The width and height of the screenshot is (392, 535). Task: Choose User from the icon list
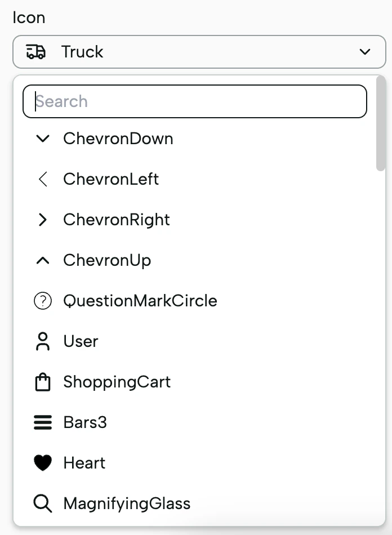coord(81,341)
